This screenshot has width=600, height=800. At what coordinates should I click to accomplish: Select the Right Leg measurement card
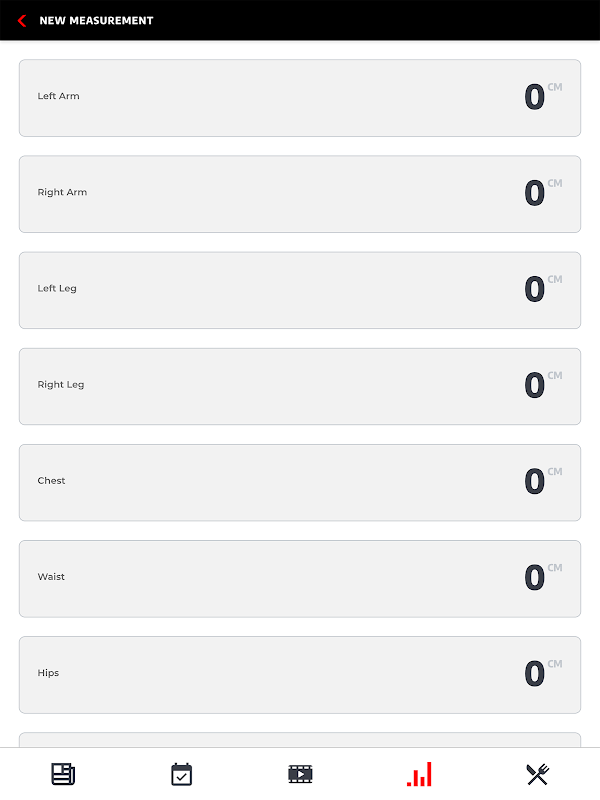click(300, 386)
